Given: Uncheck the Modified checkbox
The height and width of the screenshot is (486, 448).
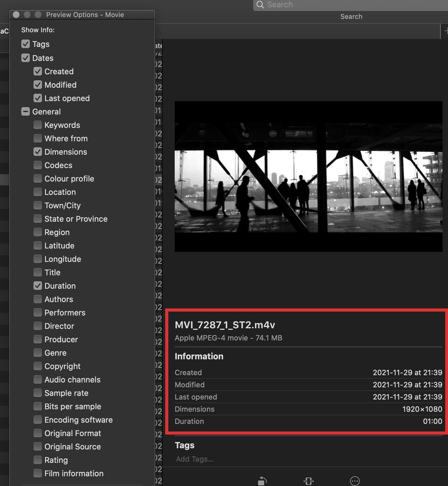Looking at the screenshot, I should 38,85.
